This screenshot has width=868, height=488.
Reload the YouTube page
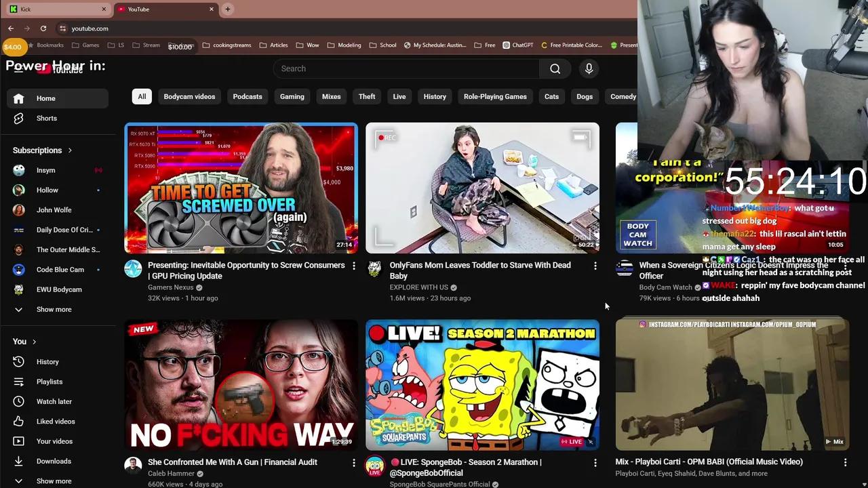tap(43, 28)
